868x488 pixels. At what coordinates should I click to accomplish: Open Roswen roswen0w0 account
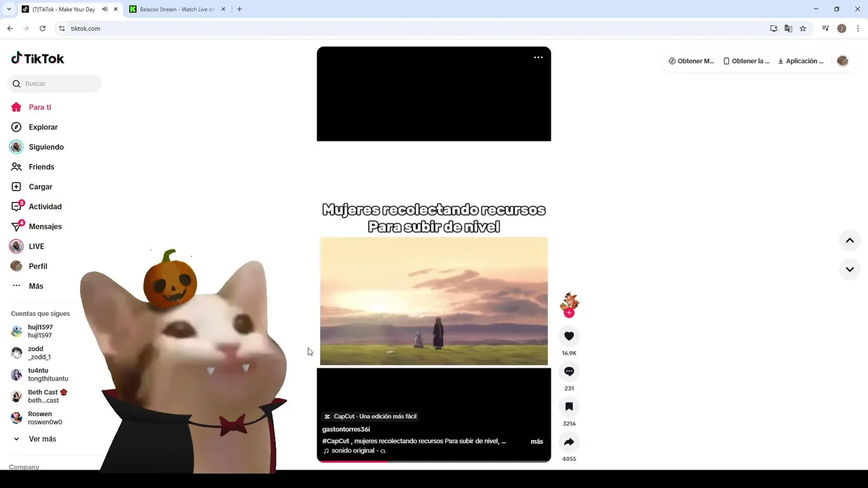45,418
